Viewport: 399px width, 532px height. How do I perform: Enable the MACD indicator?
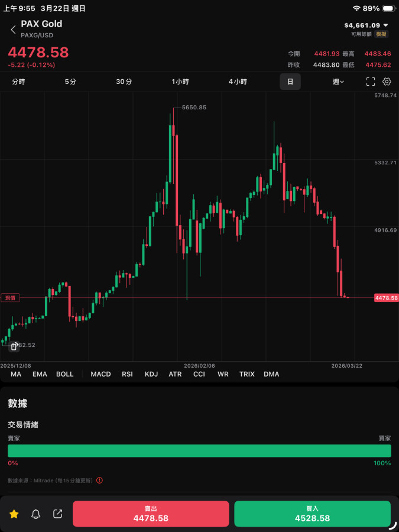click(x=100, y=374)
